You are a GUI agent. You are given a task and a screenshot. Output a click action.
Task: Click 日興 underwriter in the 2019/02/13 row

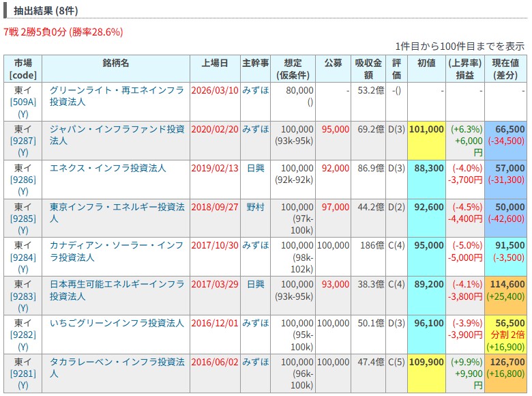point(255,168)
